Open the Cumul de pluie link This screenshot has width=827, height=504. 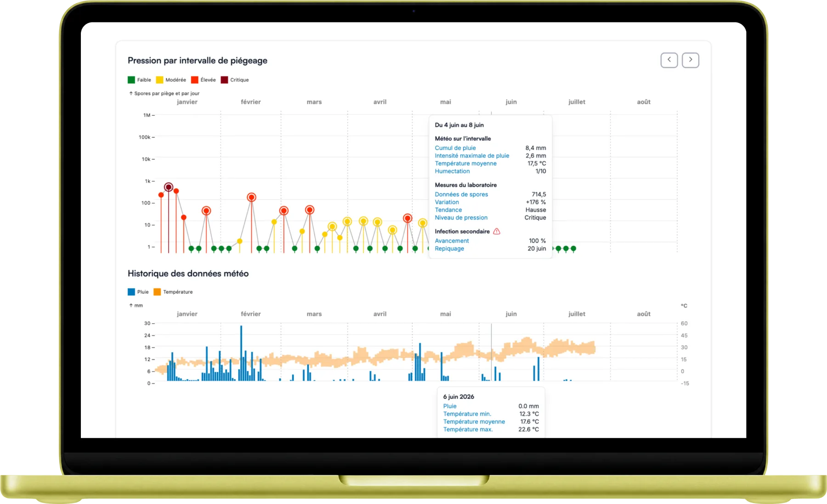(x=455, y=148)
